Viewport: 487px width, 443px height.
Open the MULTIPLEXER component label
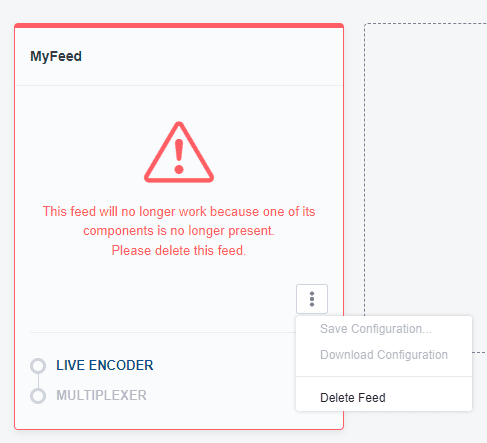[x=101, y=395]
